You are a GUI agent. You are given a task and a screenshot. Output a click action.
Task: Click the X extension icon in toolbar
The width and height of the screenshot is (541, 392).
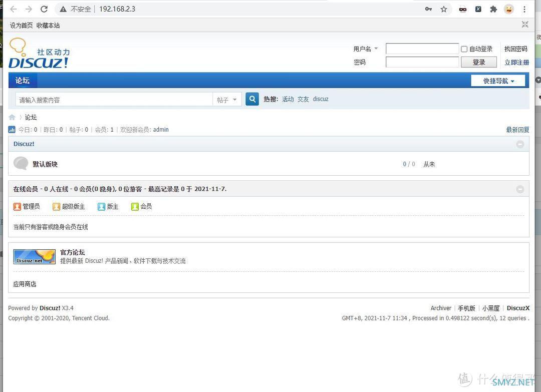tap(478, 10)
